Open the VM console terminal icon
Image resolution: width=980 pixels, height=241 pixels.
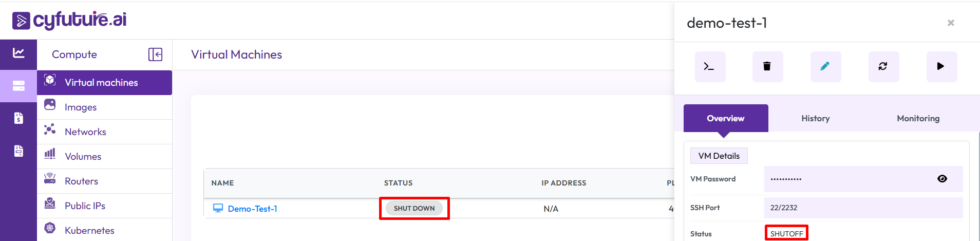click(709, 66)
